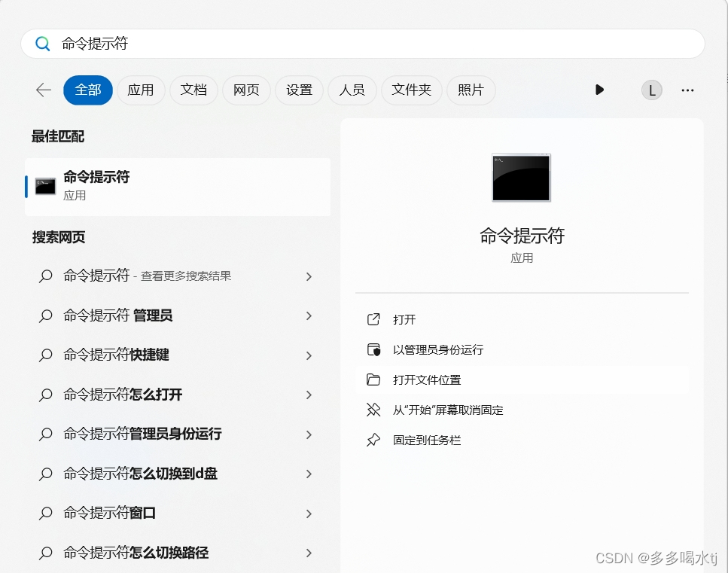Click search icon beside 命令提示符窗口
This screenshot has width=728, height=573.
[45, 513]
